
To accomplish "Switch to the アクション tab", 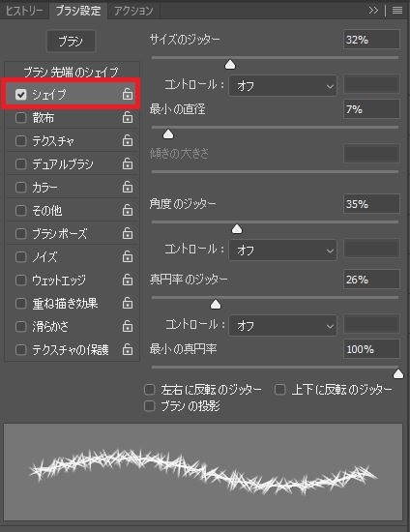I will click(133, 11).
